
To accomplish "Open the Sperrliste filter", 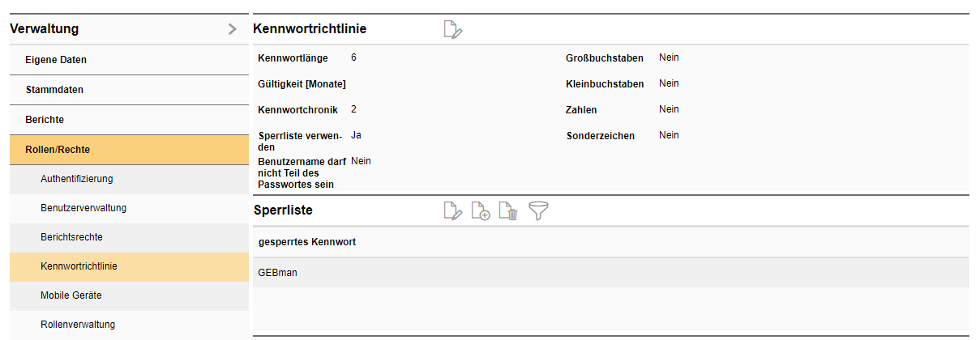I will pos(537,211).
